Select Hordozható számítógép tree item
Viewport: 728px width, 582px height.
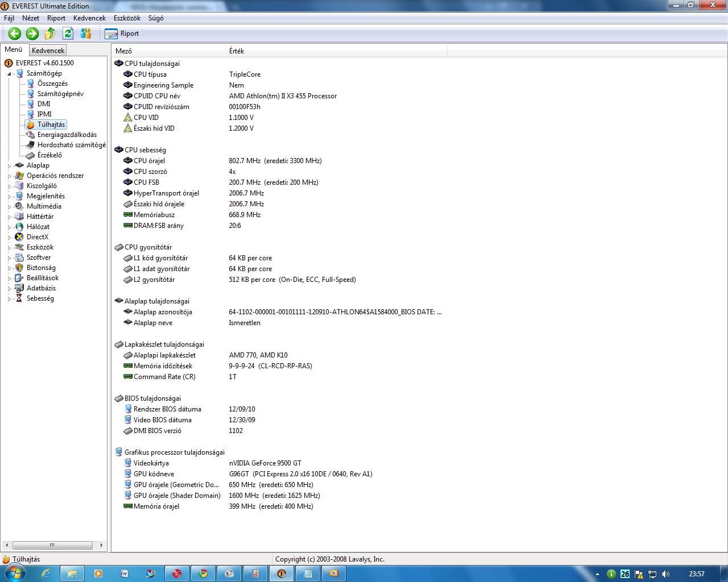[71, 145]
